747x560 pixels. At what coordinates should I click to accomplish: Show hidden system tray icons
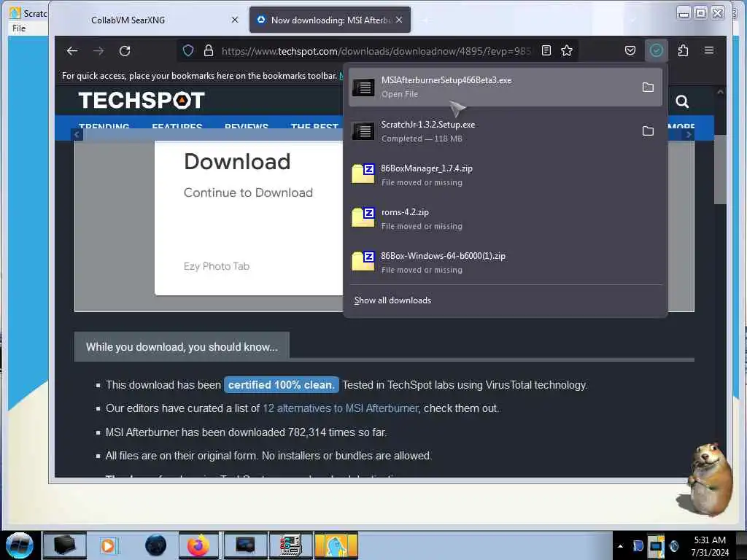(620, 546)
